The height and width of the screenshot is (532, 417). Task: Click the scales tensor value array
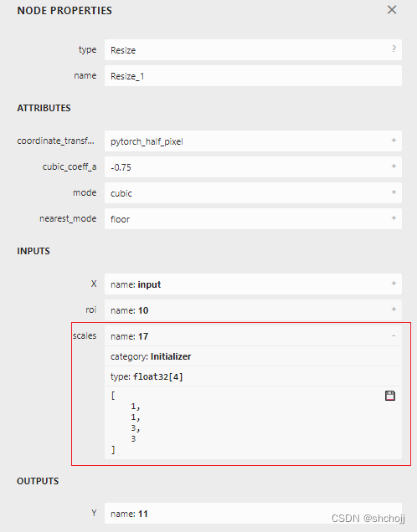pyautogui.click(x=253, y=422)
